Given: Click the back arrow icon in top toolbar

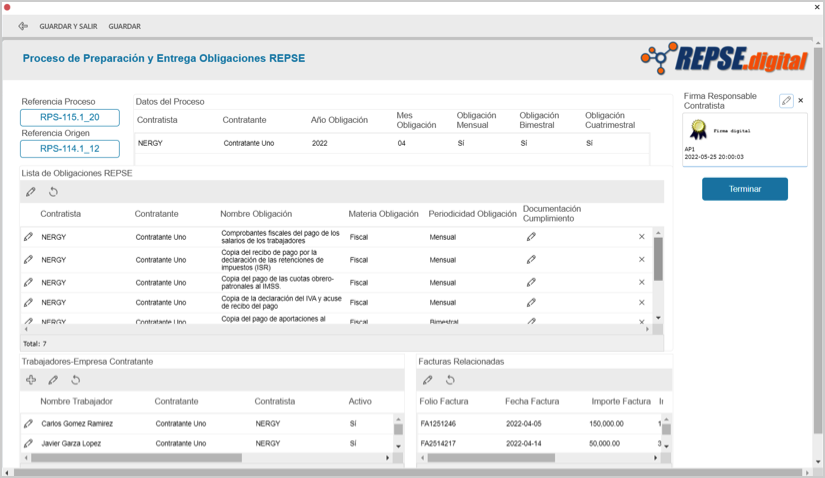Looking at the screenshot, I should [23, 26].
